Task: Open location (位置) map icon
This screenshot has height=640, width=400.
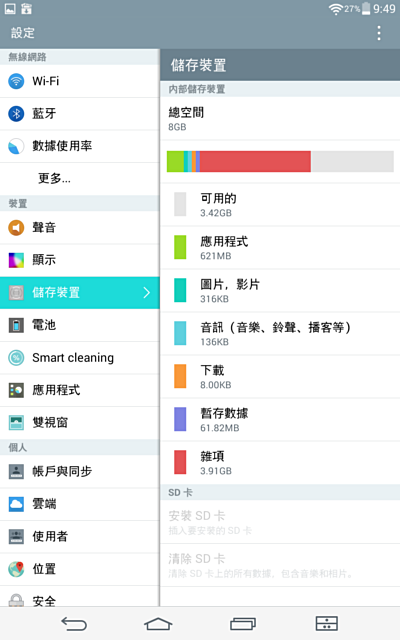Action: [16, 569]
